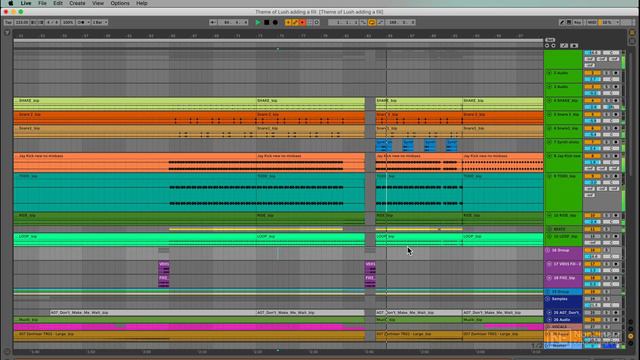Click the tempo field showing 113.00
The height and width of the screenshot is (360, 640).
(x=22, y=22)
